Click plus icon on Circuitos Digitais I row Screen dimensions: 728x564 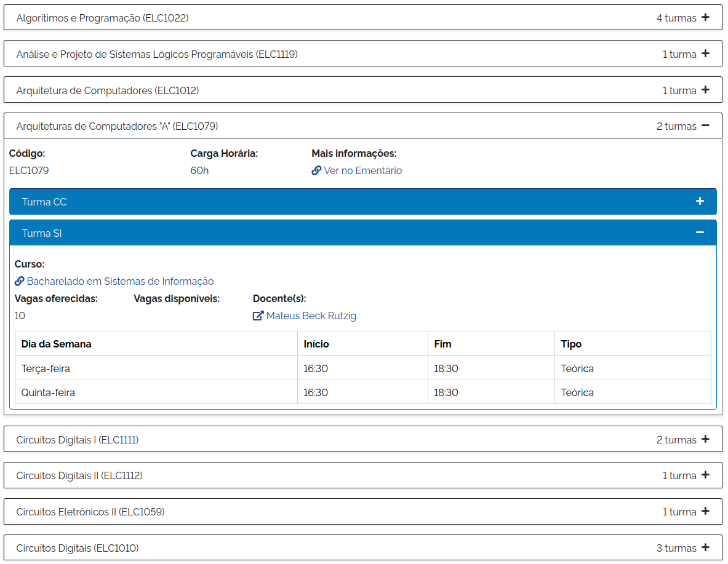point(705,439)
